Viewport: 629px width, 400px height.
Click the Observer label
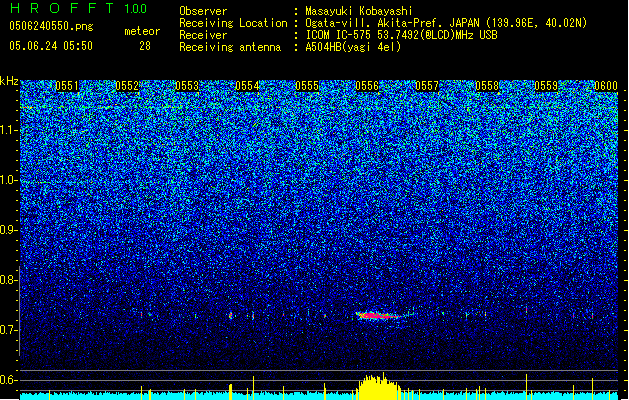pos(203,11)
